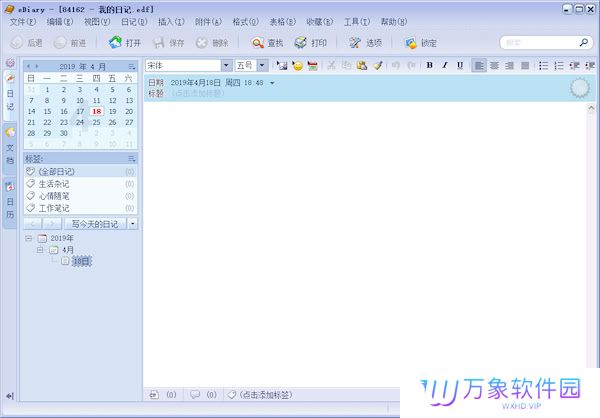Click the 后退 (Back) toolbar button
600x418 pixels.
click(26, 43)
